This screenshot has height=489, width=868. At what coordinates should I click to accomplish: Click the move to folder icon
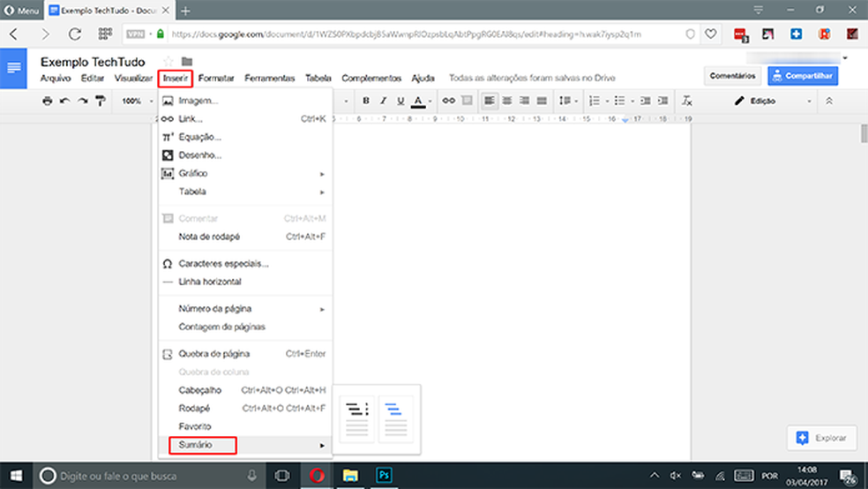click(x=187, y=61)
